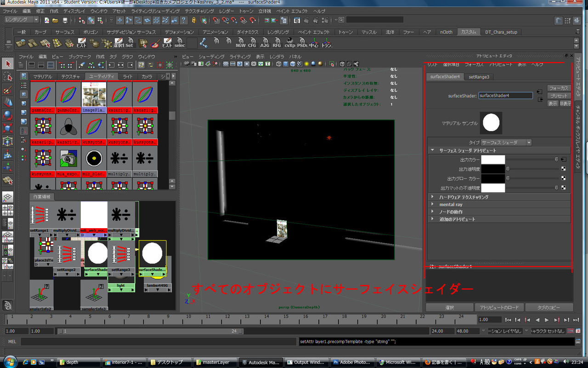This screenshot has width=588, height=368.
Task: Switch to the setRange3 attribute tab
Action: tap(479, 77)
